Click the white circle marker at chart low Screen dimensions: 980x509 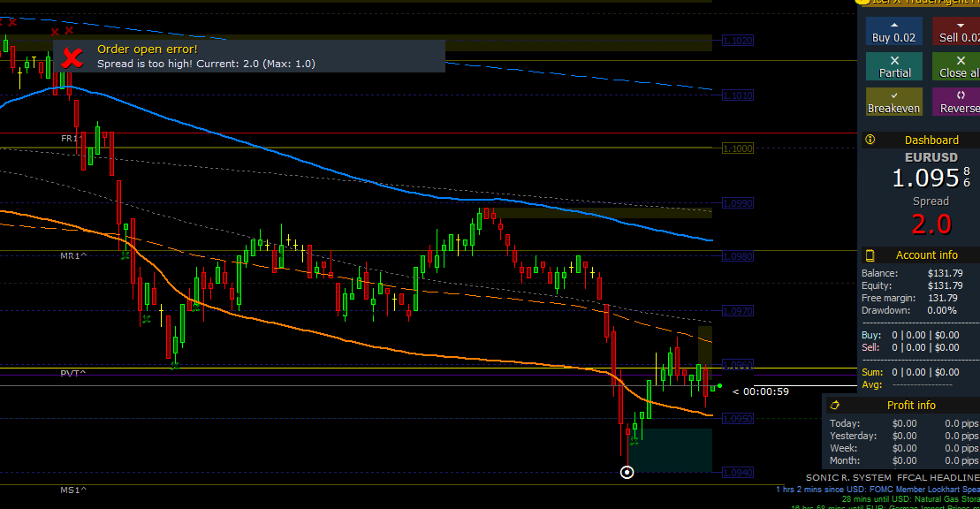pos(627,472)
